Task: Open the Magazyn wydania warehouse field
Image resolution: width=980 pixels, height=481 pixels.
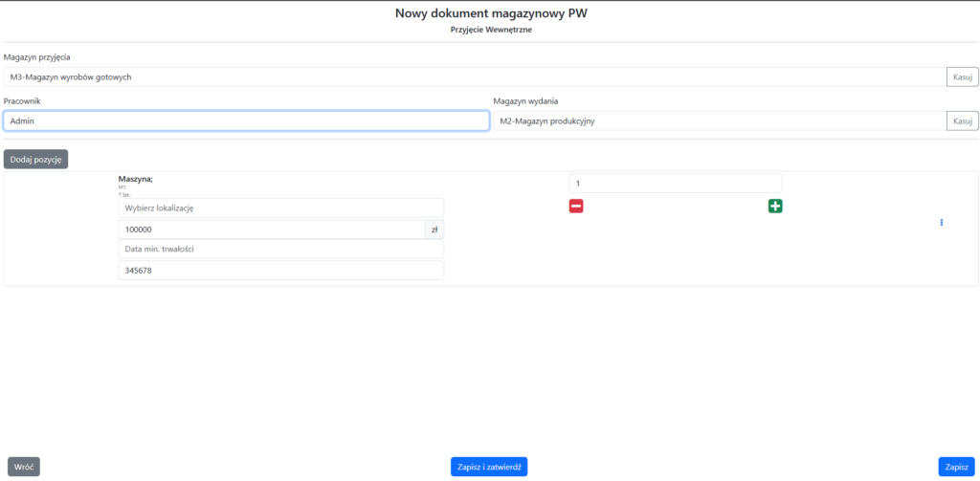Action: point(718,120)
